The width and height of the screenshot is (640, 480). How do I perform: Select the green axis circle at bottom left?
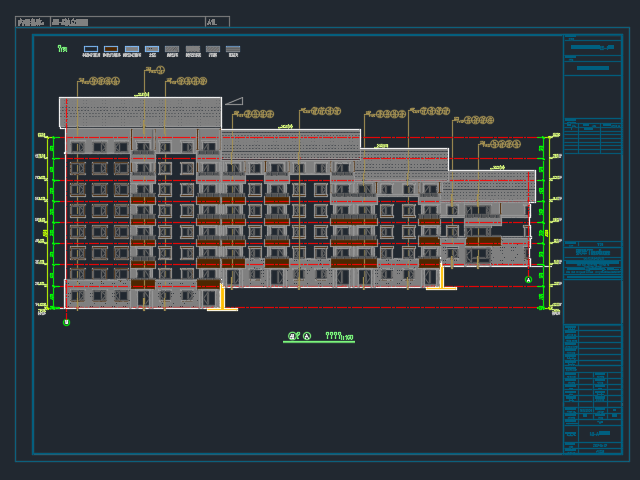67,322
